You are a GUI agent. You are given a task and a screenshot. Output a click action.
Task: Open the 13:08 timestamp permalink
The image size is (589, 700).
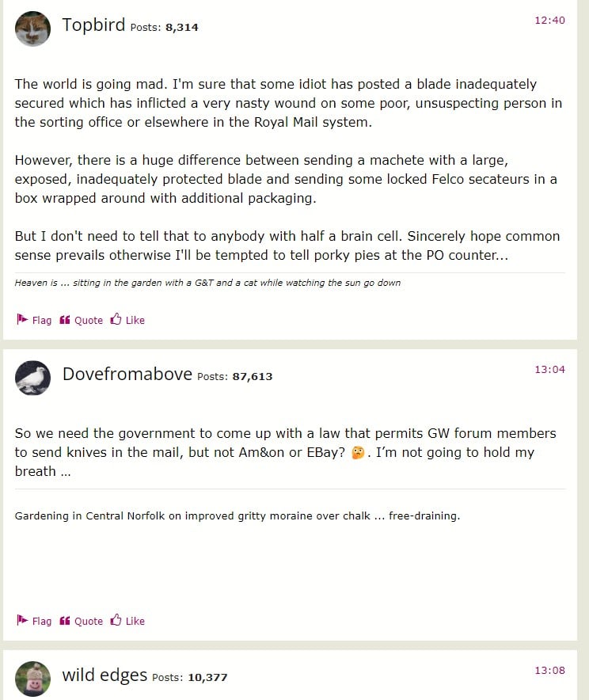tap(549, 670)
